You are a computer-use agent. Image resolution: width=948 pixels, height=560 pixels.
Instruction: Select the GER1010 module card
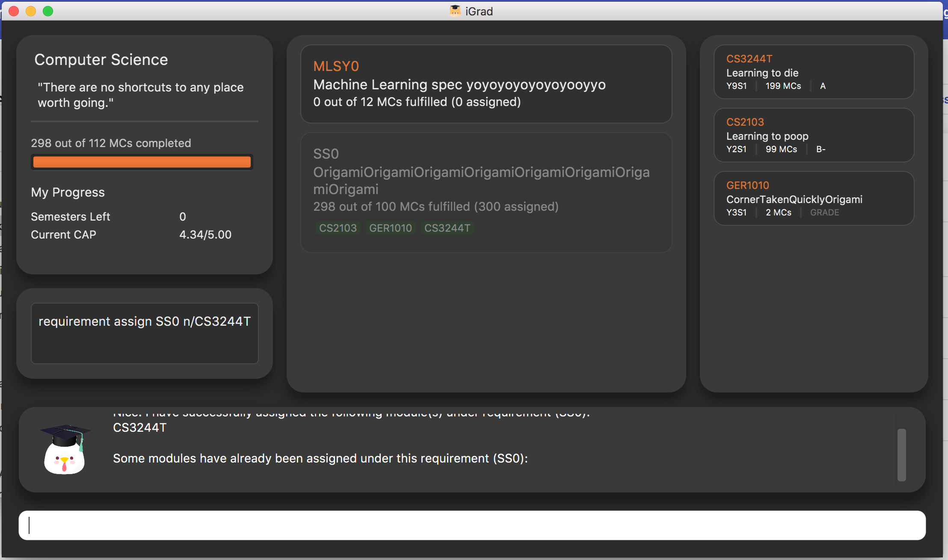click(x=813, y=198)
